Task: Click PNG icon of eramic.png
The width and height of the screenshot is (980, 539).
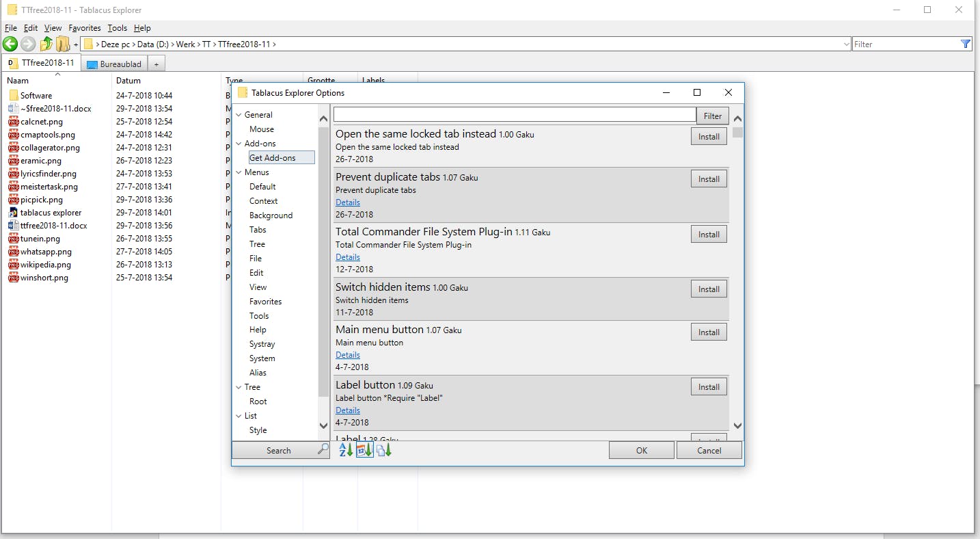Action: pos(14,161)
